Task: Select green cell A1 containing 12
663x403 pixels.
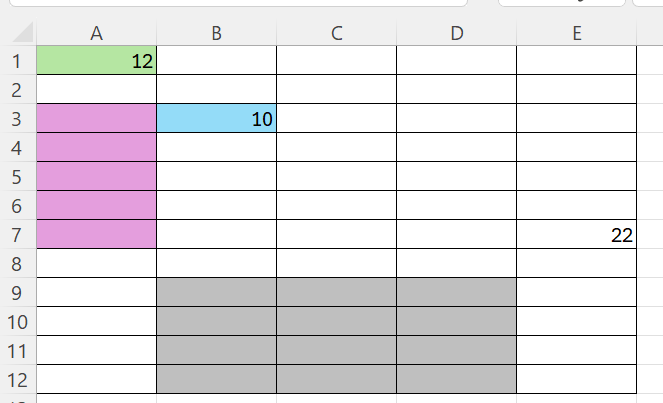Action: (x=96, y=61)
